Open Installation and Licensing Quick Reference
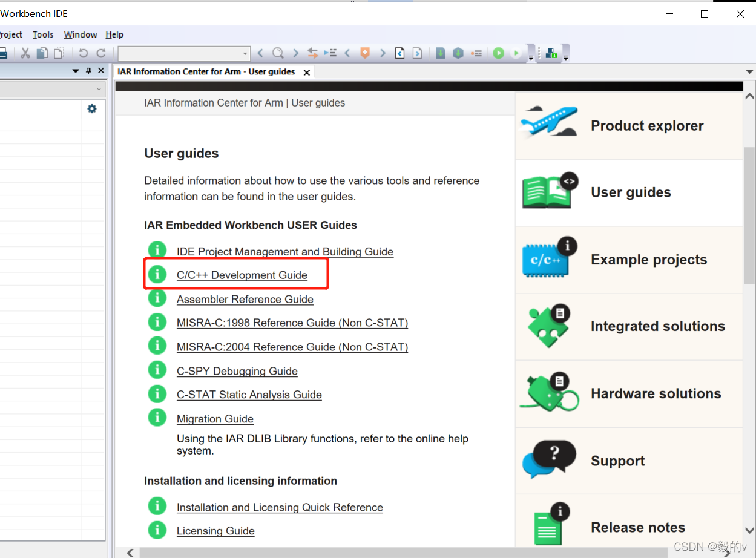This screenshot has height=558, width=756. [280, 508]
